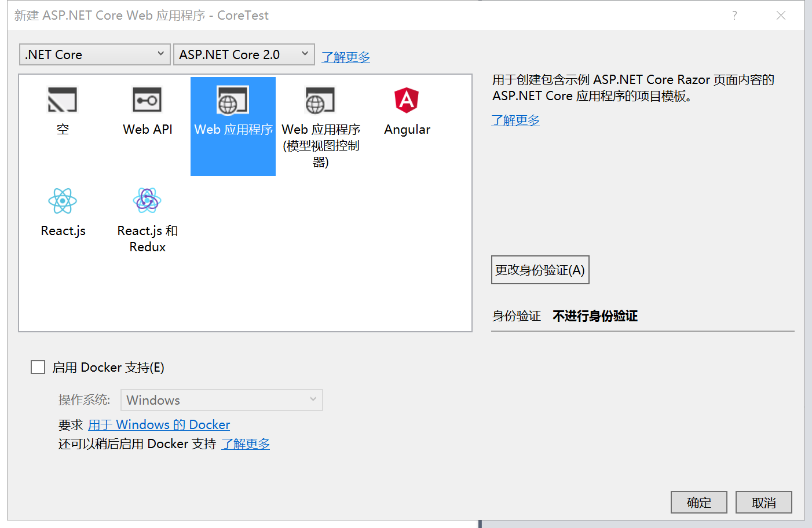Click the React.js 和 Redux label text
The image size is (812, 528).
(148, 239)
